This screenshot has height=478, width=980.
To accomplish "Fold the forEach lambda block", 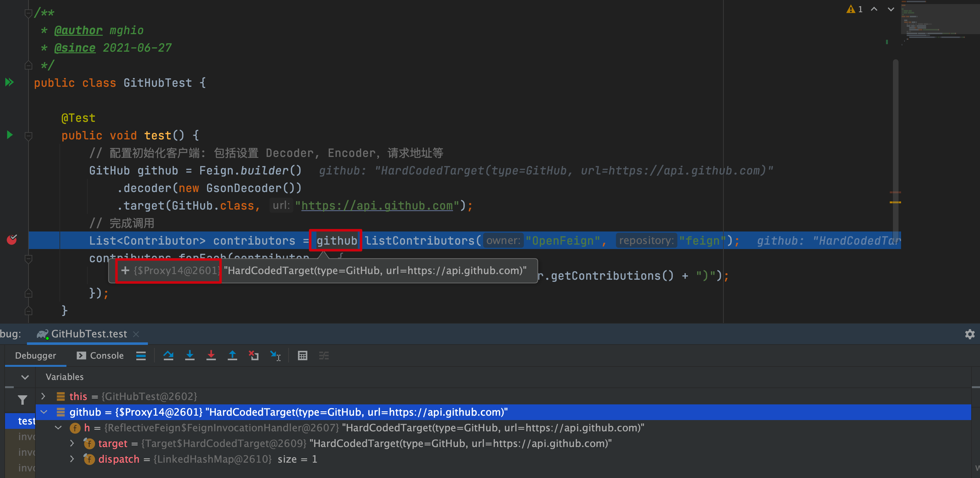I will pyautogui.click(x=28, y=259).
